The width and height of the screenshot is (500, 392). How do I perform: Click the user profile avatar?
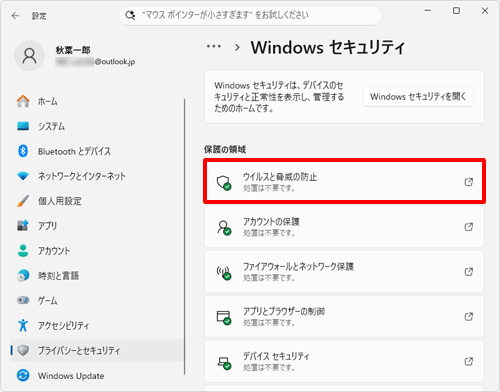[x=29, y=56]
